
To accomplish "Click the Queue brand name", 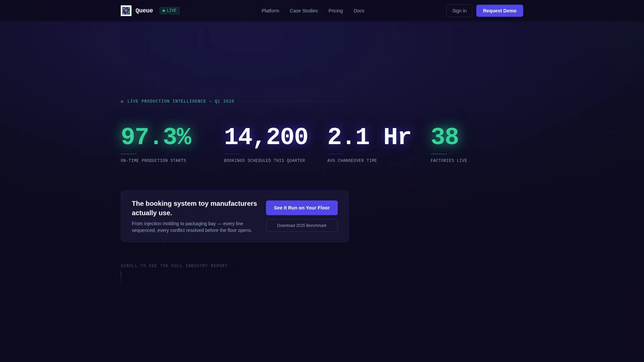I will (x=144, y=10).
